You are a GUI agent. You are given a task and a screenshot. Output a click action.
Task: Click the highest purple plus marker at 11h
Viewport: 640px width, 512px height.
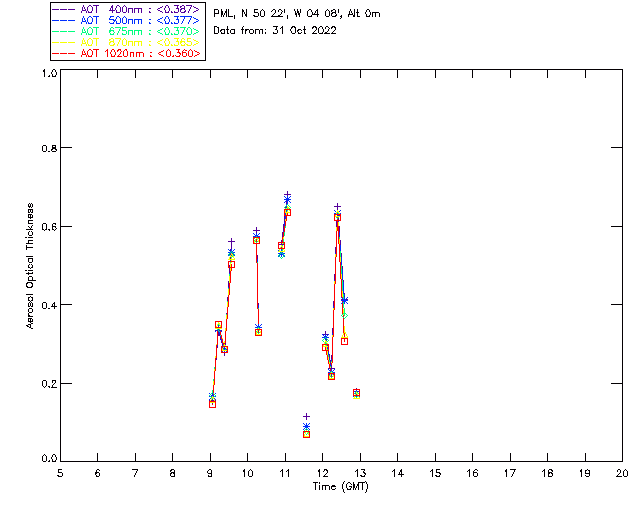288,195
